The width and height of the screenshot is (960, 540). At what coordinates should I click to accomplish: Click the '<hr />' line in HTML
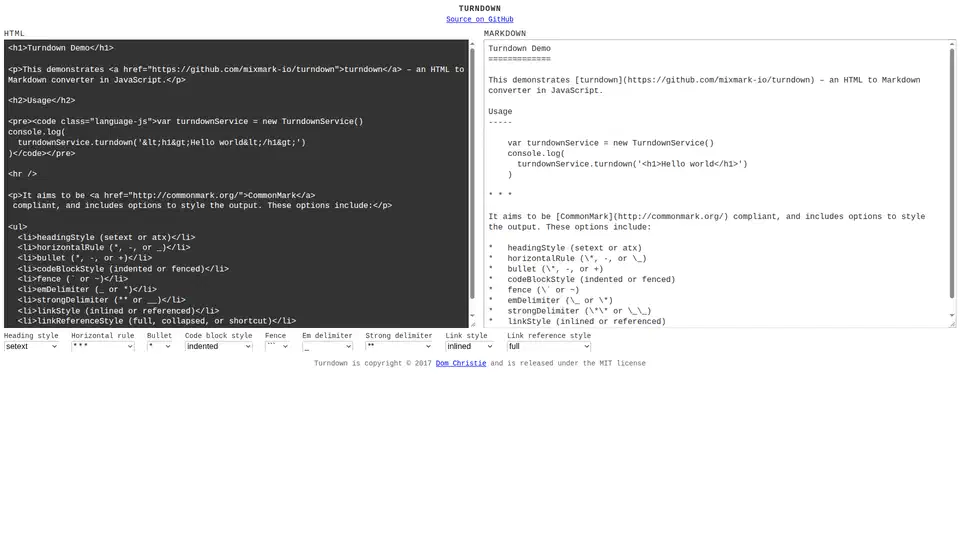coord(22,174)
